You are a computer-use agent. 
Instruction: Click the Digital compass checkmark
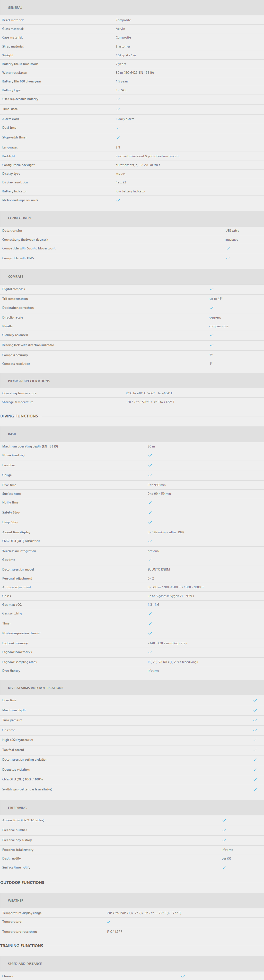coord(212,289)
